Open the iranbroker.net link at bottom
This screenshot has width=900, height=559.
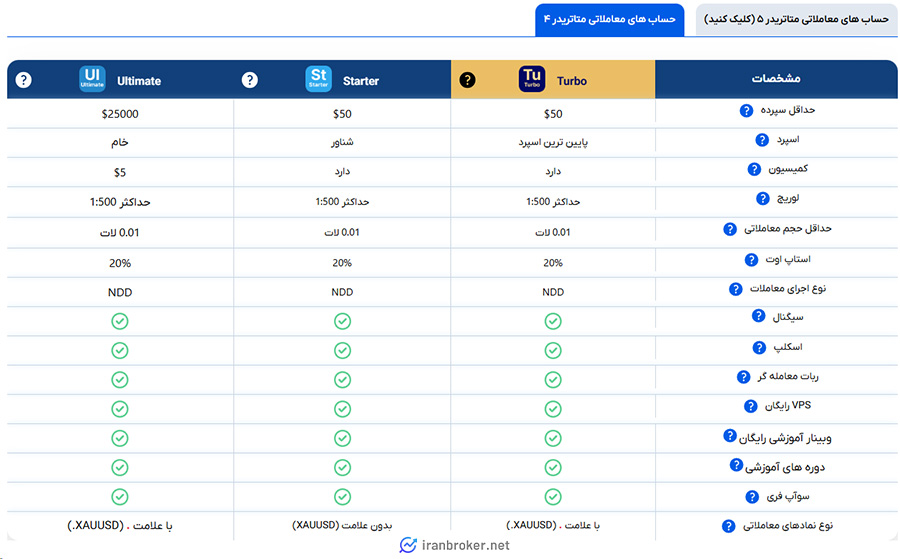coord(454,545)
